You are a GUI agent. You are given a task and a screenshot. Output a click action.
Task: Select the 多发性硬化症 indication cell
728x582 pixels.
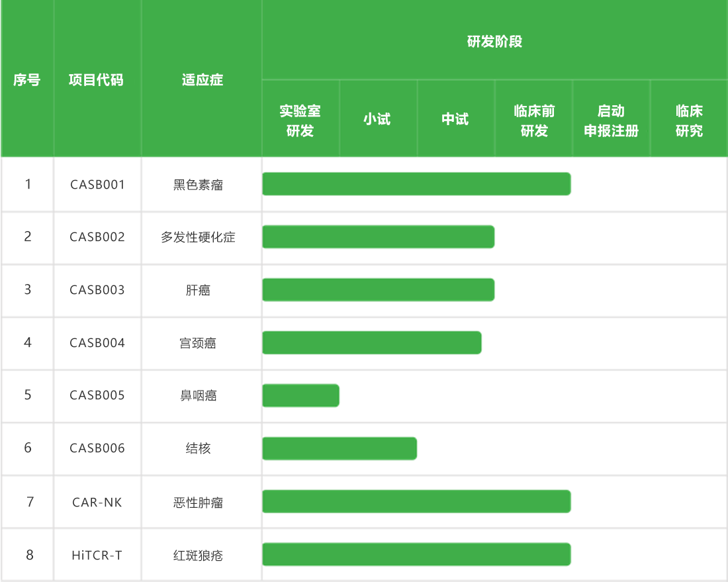tap(198, 237)
